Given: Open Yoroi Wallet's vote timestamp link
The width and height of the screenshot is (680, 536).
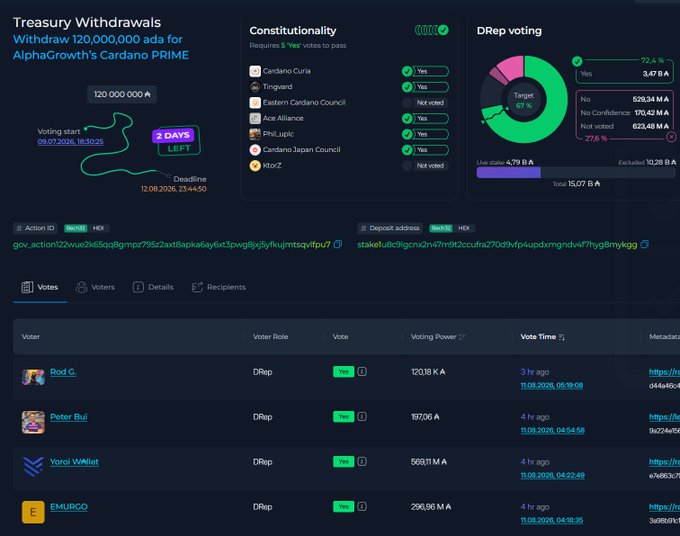Looking at the screenshot, I should (552, 475).
